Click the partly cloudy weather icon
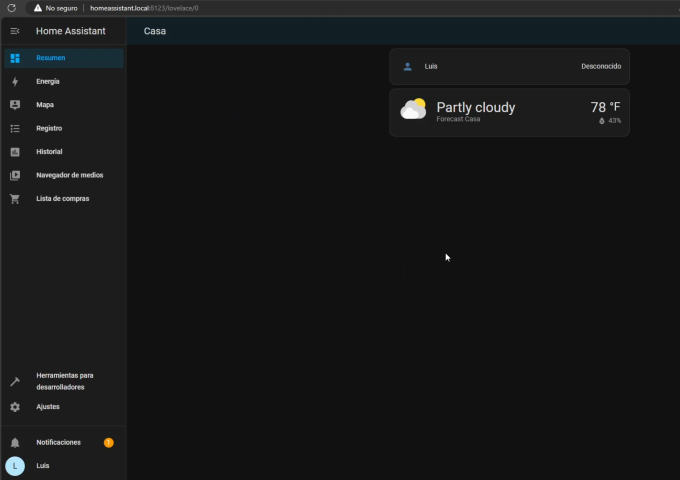 pyautogui.click(x=413, y=108)
